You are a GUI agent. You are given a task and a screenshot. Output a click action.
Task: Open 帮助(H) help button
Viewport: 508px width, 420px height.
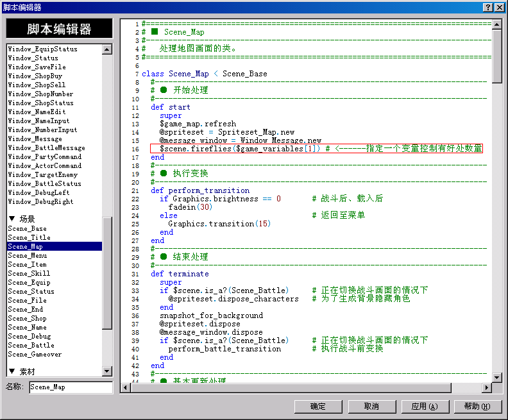pyautogui.click(x=478, y=407)
